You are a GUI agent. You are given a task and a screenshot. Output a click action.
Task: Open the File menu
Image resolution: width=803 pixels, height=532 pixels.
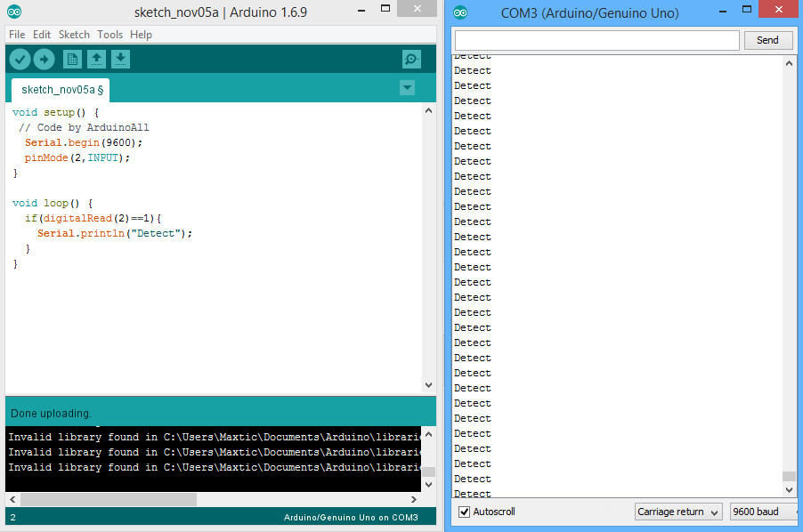(17, 35)
